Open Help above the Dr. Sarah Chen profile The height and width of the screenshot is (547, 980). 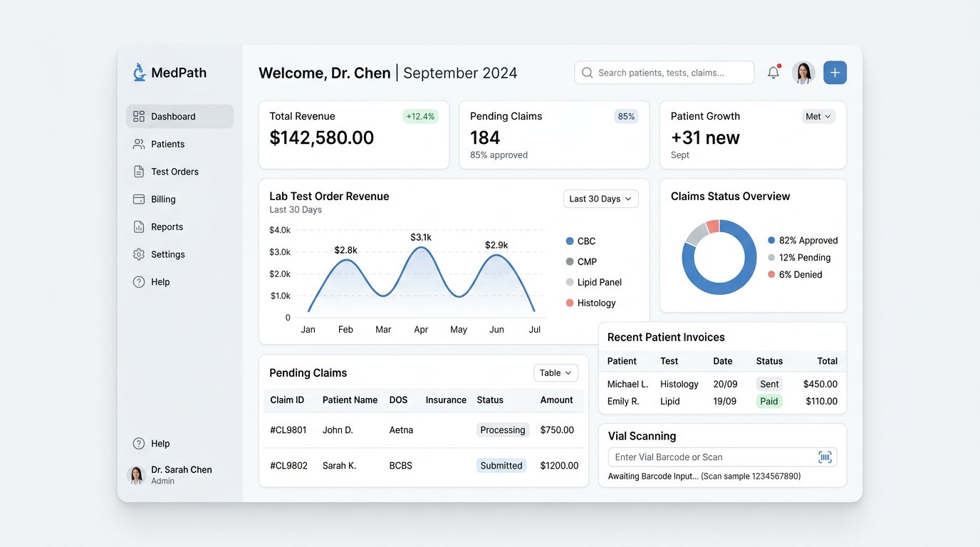click(x=179, y=444)
